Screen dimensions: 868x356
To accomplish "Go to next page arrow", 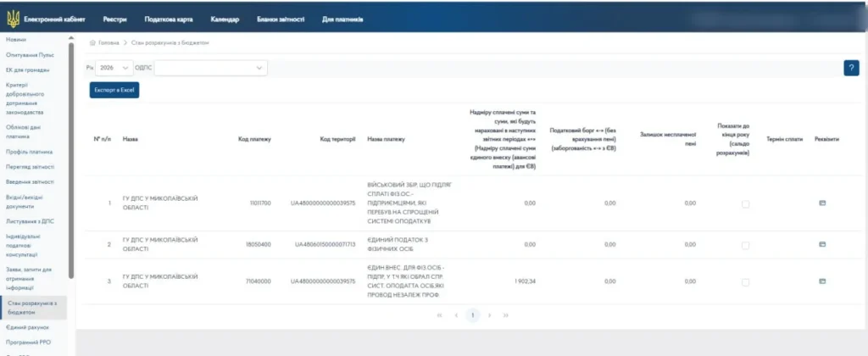I will (489, 315).
